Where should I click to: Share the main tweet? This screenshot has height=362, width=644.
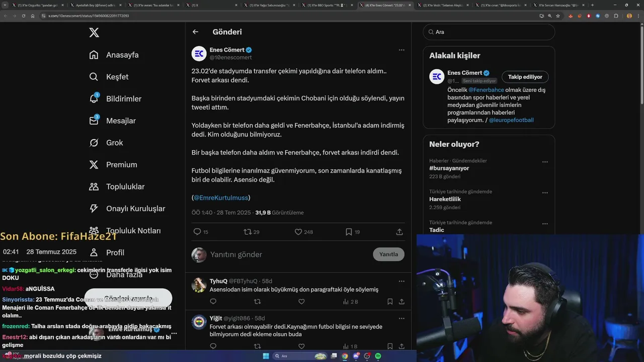(x=399, y=232)
